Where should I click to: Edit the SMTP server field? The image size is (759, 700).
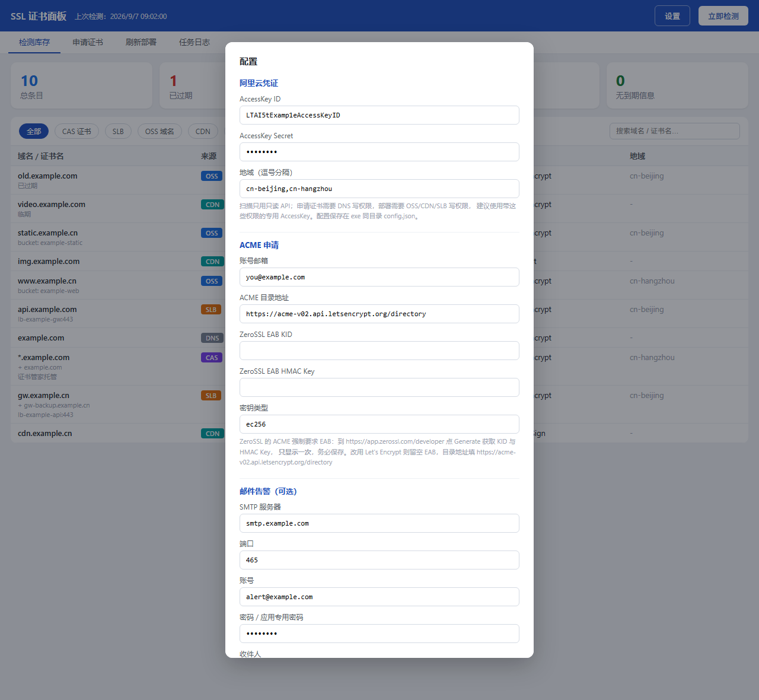(379, 523)
